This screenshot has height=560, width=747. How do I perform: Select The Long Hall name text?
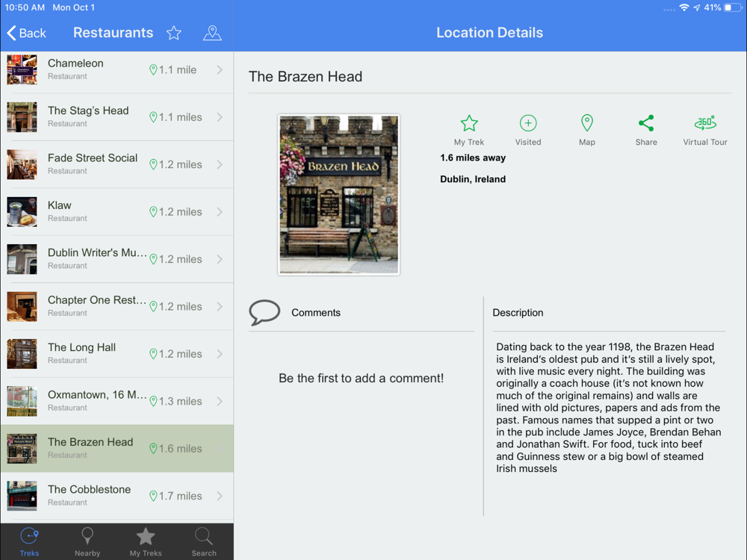coord(81,348)
